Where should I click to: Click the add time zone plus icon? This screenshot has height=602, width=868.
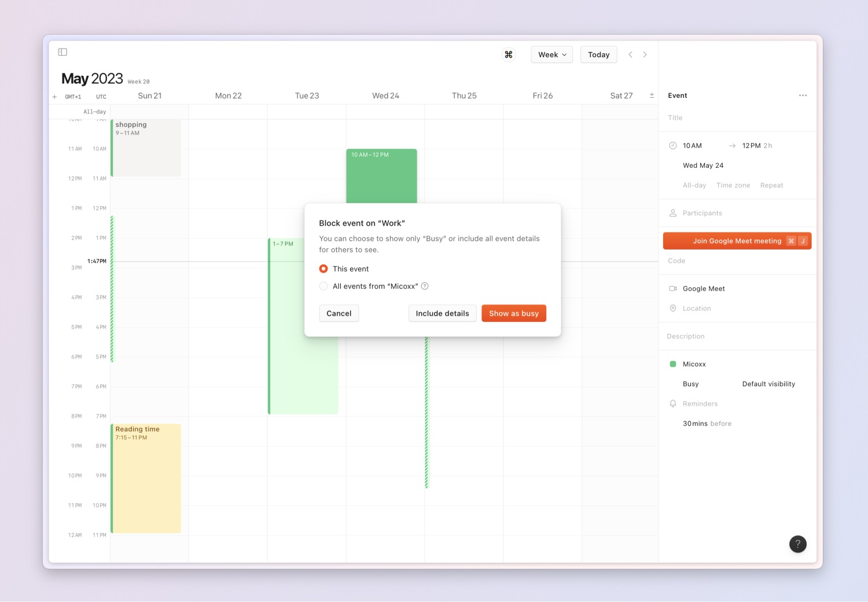coord(54,97)
